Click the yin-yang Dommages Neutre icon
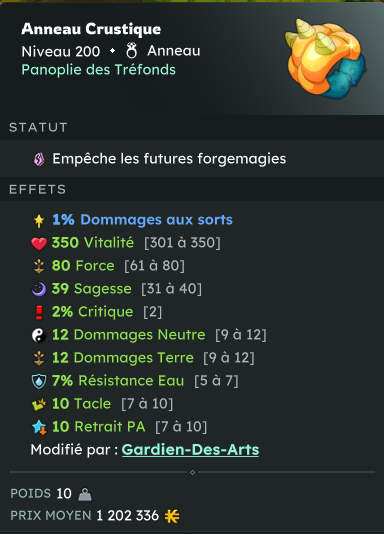The width and height of the screenshot is (384, 534). coord(39,335)
